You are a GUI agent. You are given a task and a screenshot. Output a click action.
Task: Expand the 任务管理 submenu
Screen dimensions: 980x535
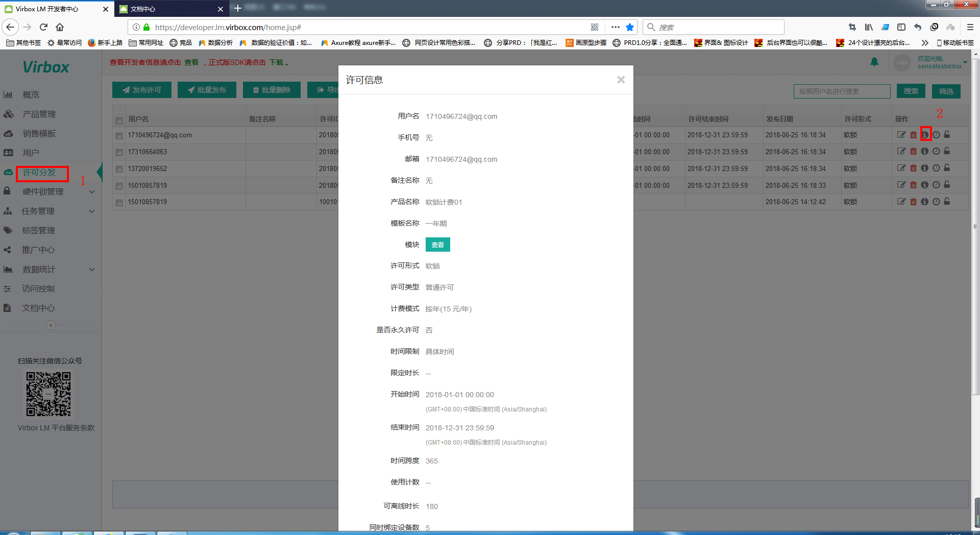(92, 211)
